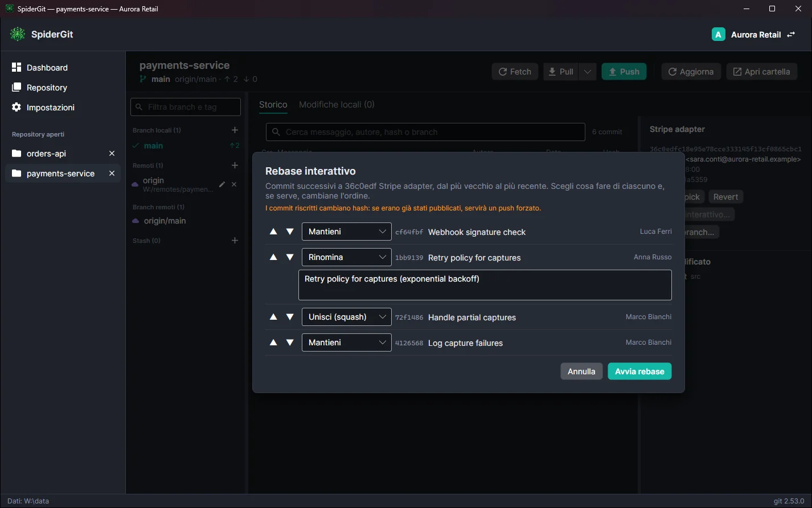This screenshot has height=508, width=812.
Task: Open the Modifiche locali (0) tab
Action: coord(337,105)
